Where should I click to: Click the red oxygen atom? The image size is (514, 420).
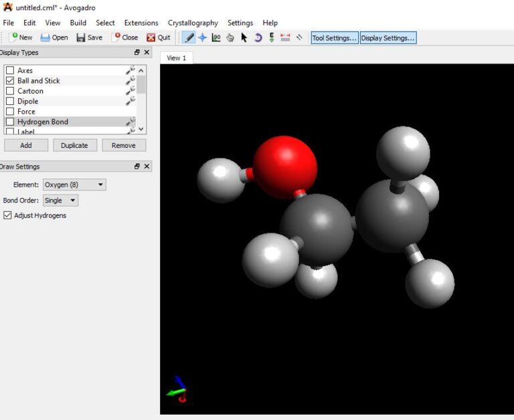click(286, 166)
